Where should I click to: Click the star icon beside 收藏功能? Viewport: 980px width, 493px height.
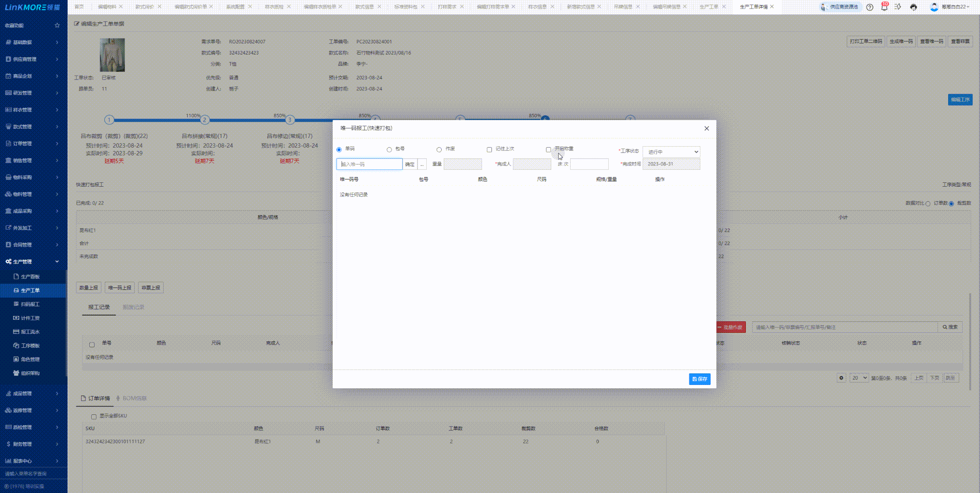point(57,26)
